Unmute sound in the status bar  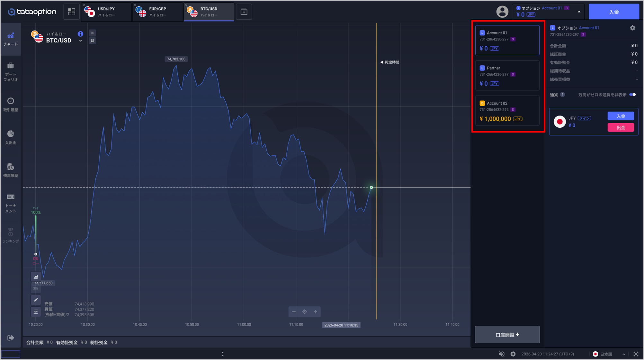(501, 354)
